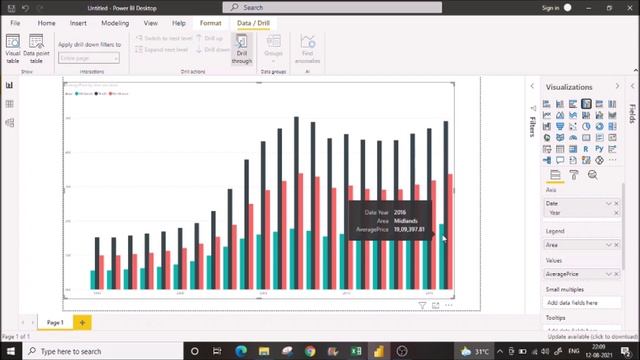The image size is (640, 360).
Task: Switch to Data view in left sidebar
Action: (9, 104)
